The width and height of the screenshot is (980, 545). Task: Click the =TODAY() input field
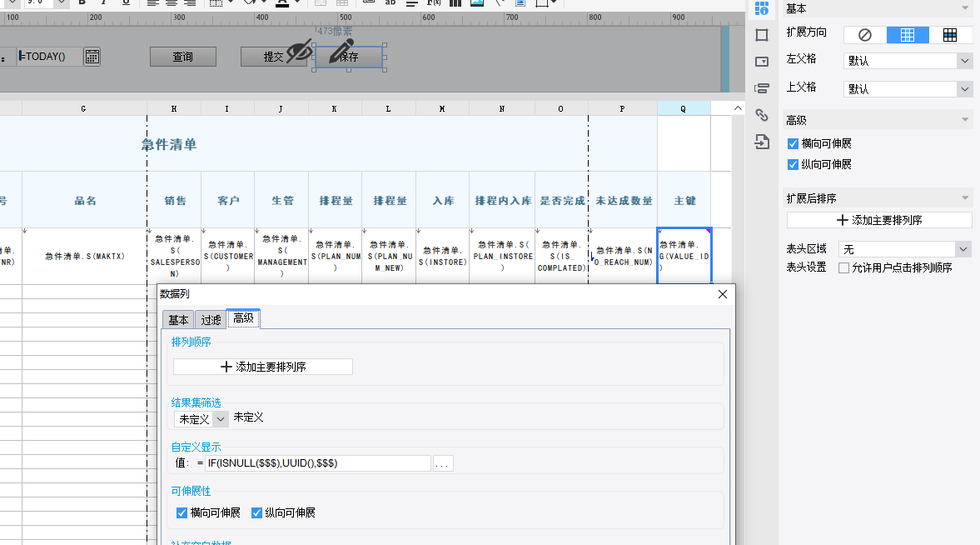tap(49, 57)
